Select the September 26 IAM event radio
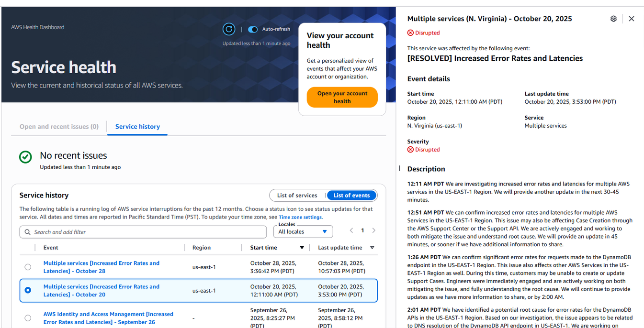 (x=28, y=318)
